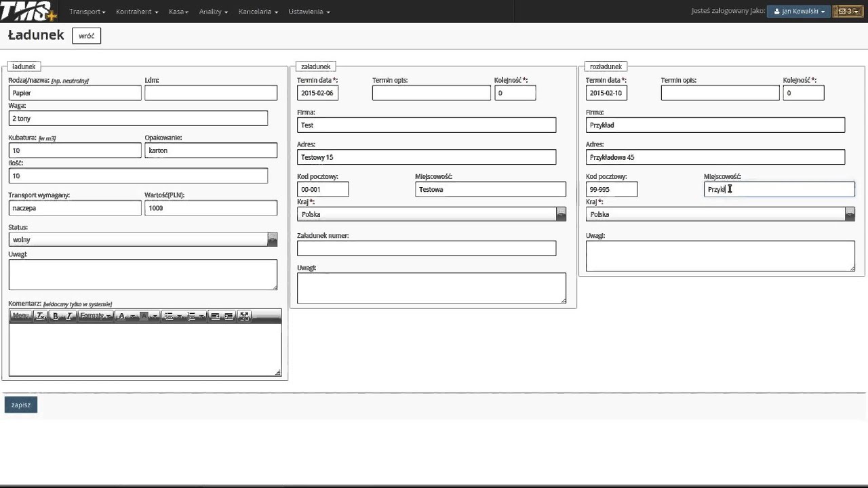Click the rozładunek Uwagi text area
This screenshot has height=488, width=868.
pyautogui.click(x=720, y=256)
